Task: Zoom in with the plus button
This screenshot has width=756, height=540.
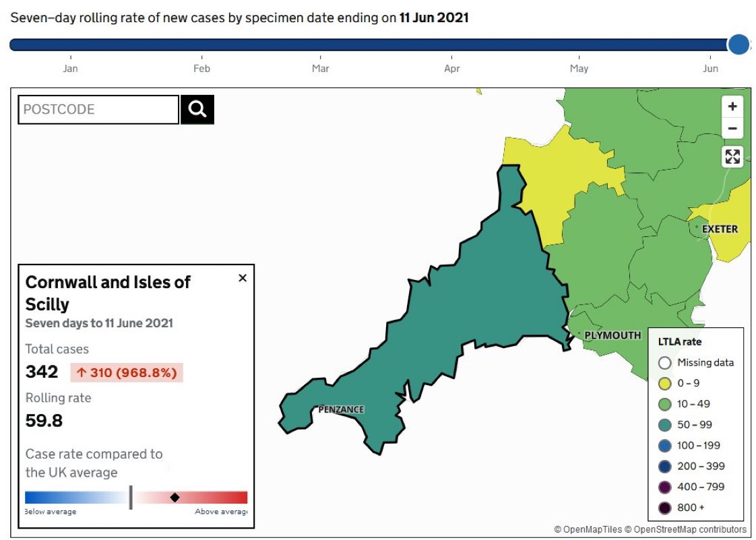Action: 732,106
